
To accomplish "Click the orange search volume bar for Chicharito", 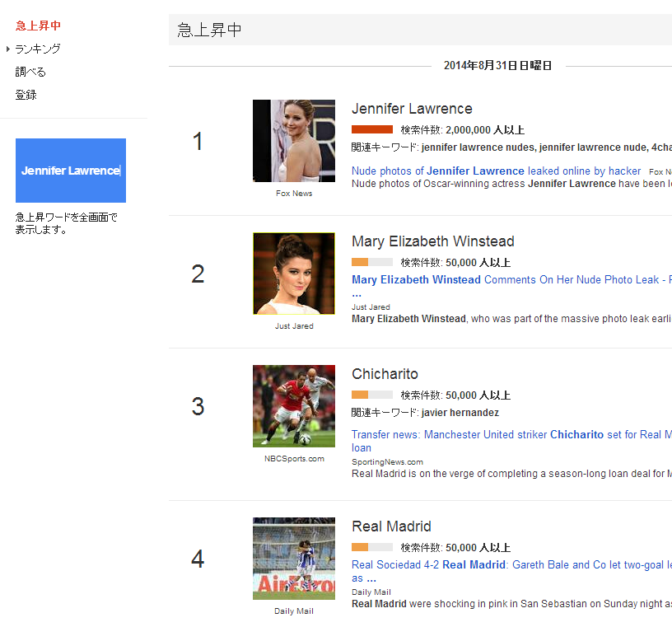I will (372, 395).
